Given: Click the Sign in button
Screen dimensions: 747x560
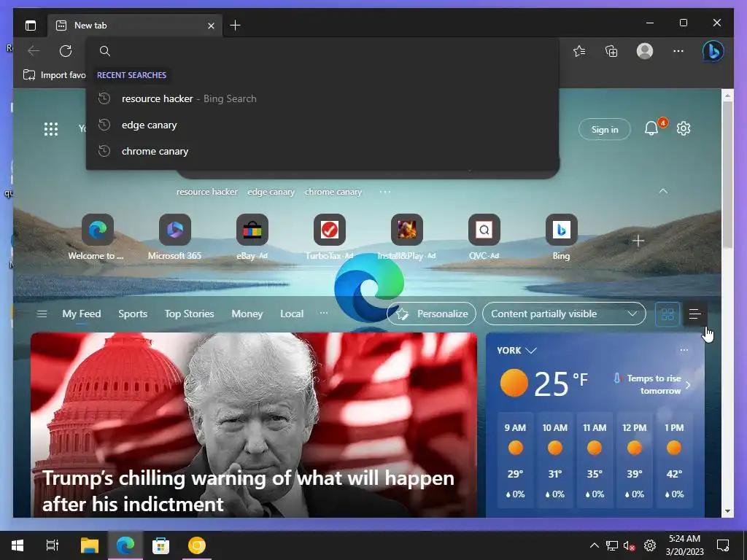Looking at the screenshot, I should pos(605,129).
